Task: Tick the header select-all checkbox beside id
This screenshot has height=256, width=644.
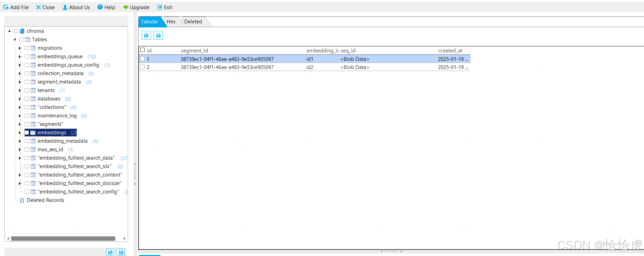Action: (x=143, y=50)
